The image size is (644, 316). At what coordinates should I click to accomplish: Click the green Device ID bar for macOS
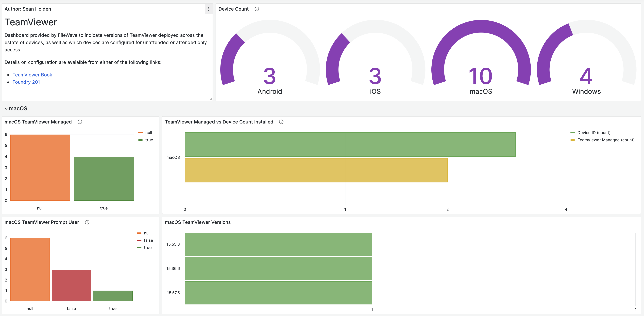tap(350, 144)
